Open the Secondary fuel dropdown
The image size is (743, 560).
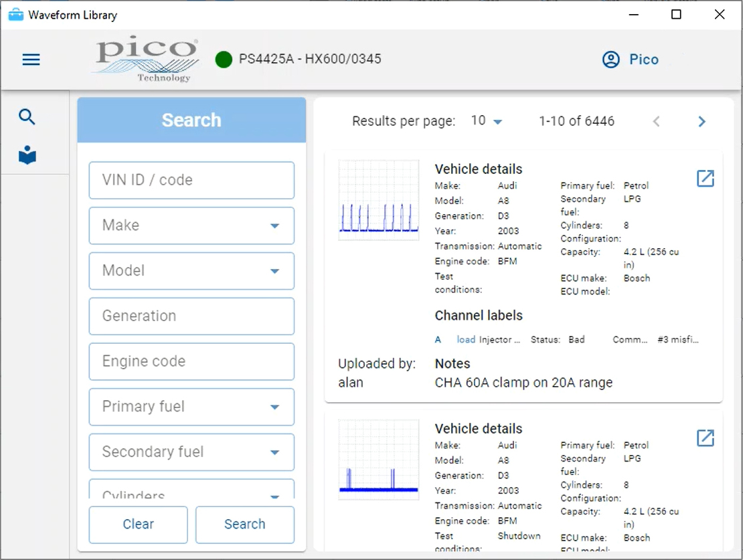coord(191,452)
